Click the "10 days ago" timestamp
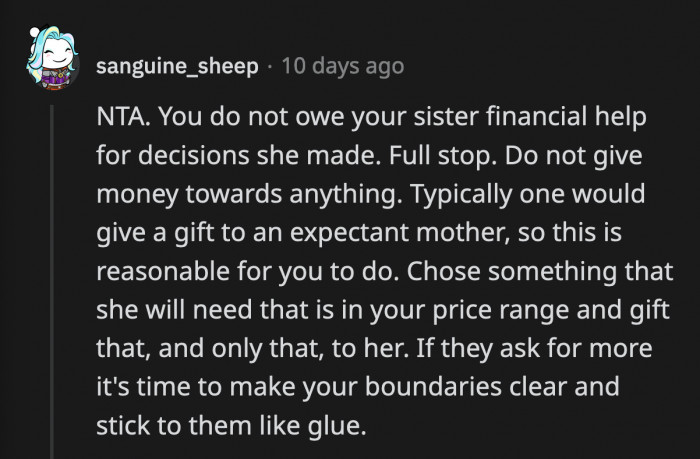The height and width of the screenshot is (459, 700). point(343,67)
